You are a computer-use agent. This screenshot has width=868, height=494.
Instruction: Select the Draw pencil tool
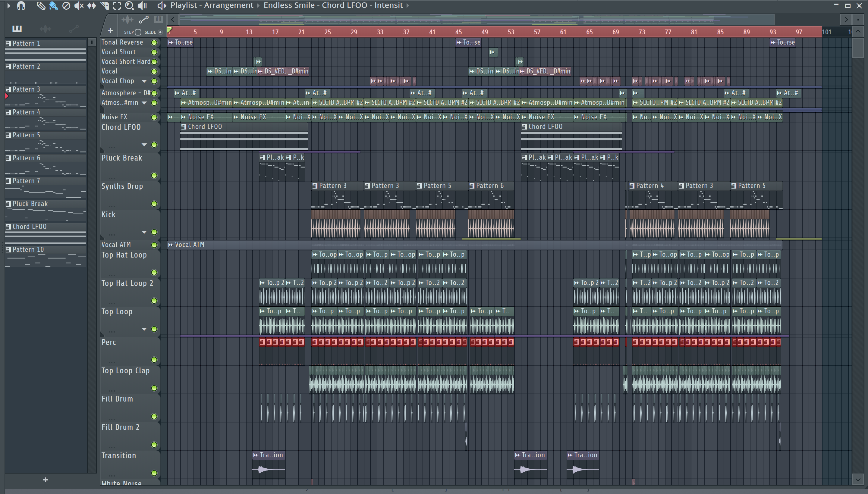(x=41, y=5)
